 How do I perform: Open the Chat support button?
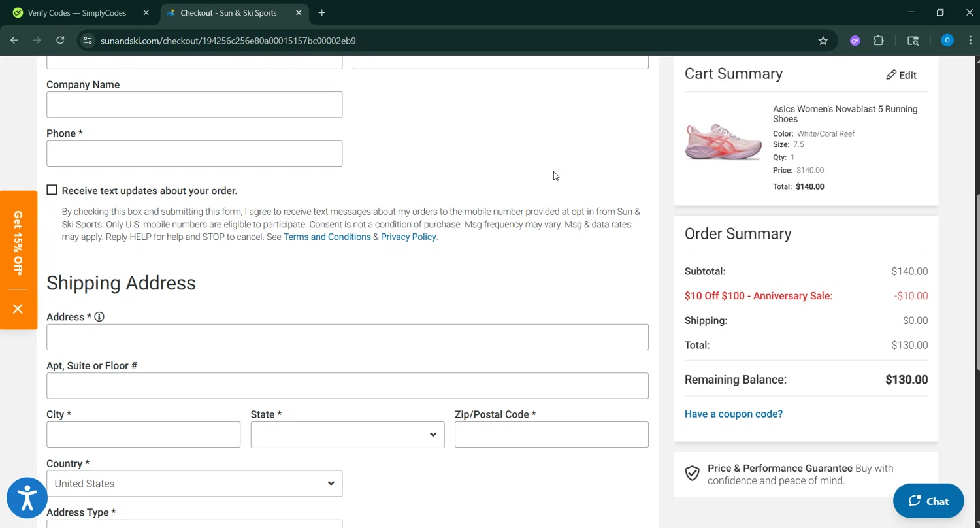pyautogui.click(x=928, y=501)
